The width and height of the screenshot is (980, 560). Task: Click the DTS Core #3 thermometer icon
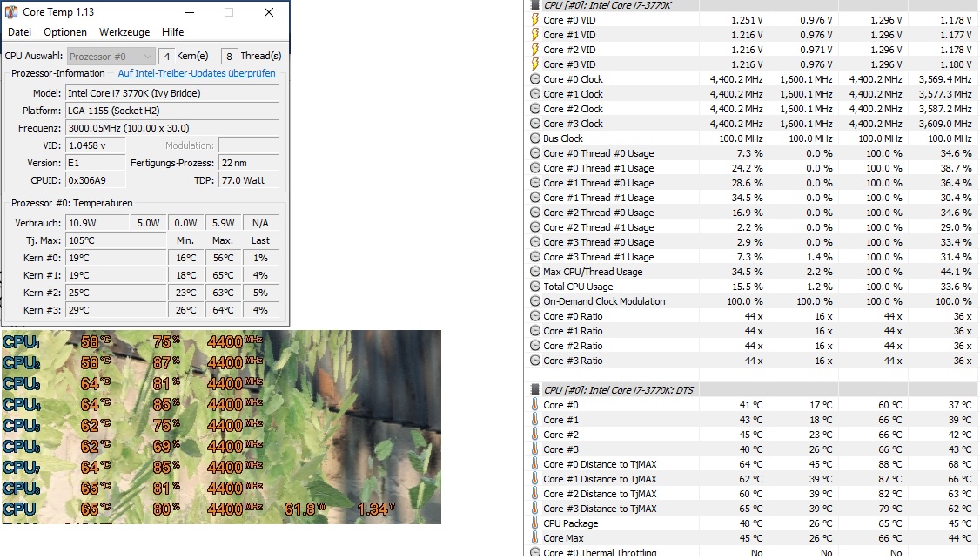pyautogui.click(x=535, y=449)
